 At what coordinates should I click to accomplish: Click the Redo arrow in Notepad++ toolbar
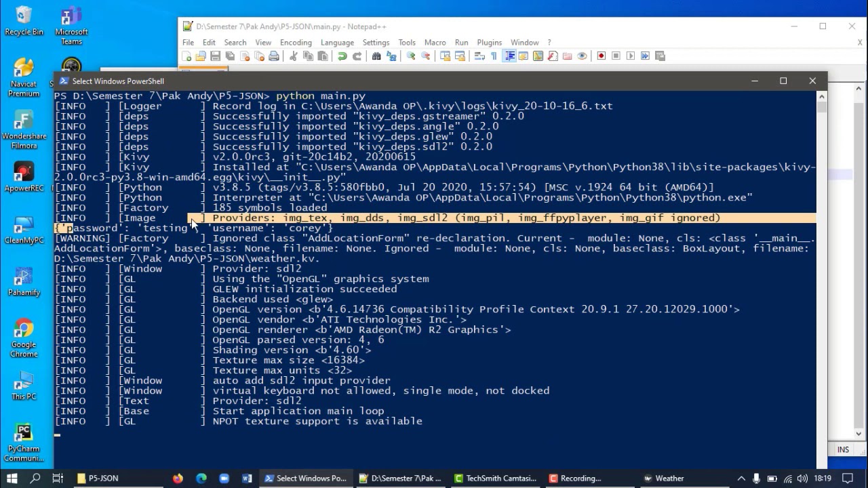click(357, 56)
